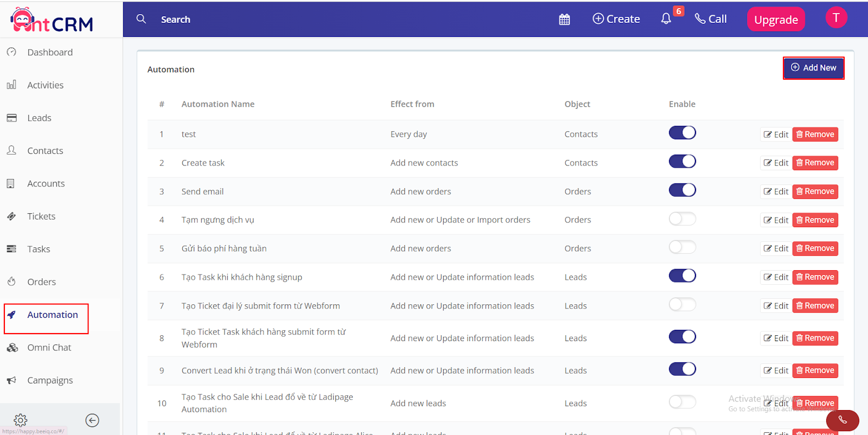Edit Convert Lead automation row
This screenshot has height=435, width=868.
776,370
